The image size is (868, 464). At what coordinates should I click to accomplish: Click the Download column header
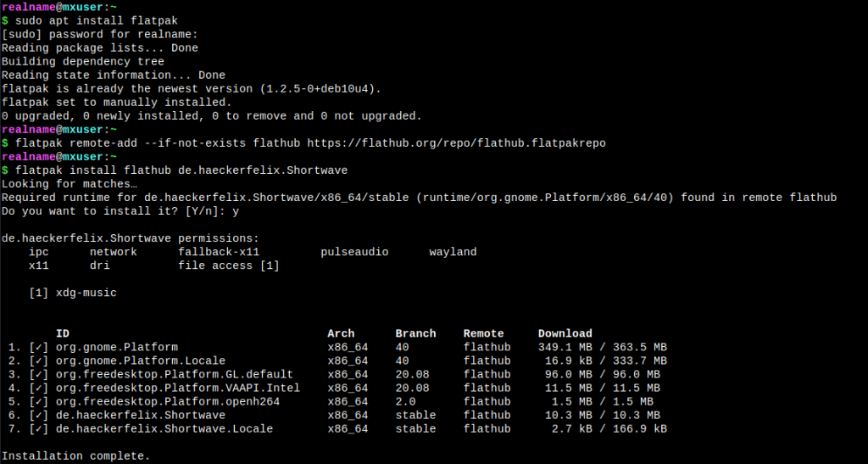pos(565,333)
